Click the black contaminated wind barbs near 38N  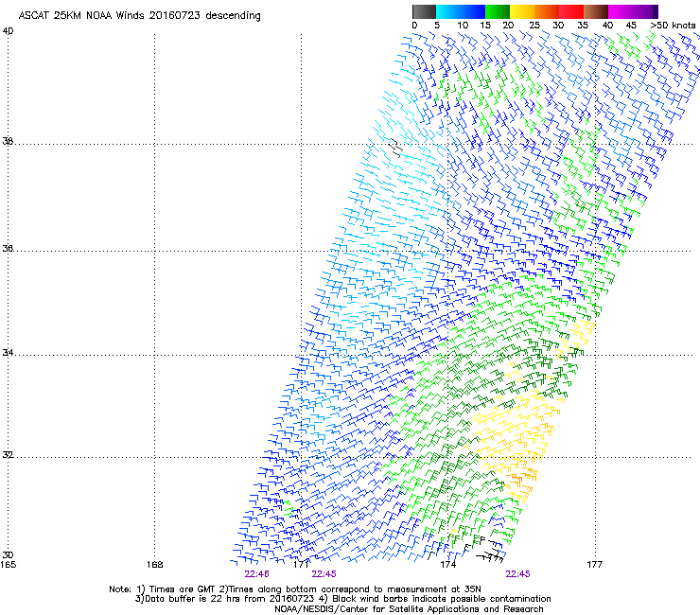tap(395, 148)
